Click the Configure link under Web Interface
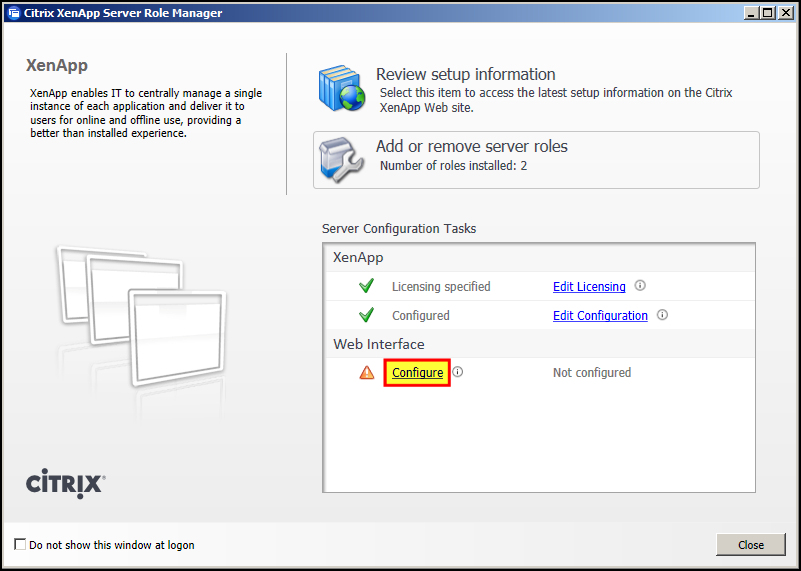 pos(417,373)
